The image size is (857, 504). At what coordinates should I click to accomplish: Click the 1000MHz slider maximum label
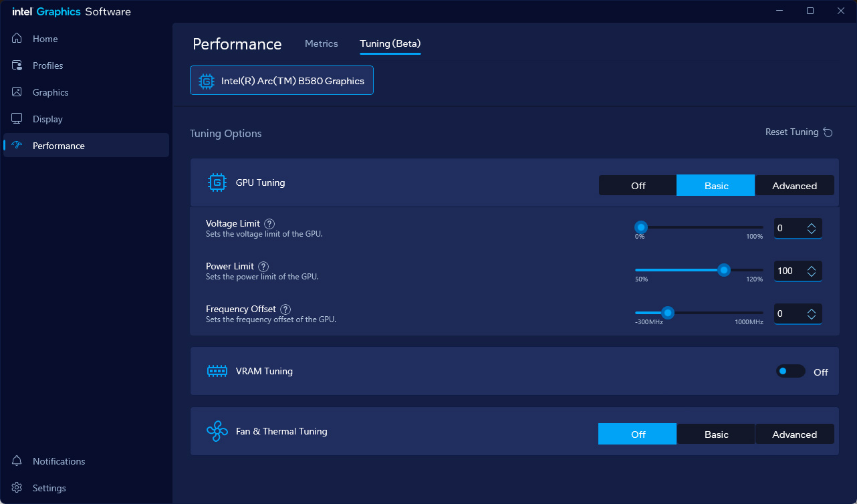(x=749, y=322)
